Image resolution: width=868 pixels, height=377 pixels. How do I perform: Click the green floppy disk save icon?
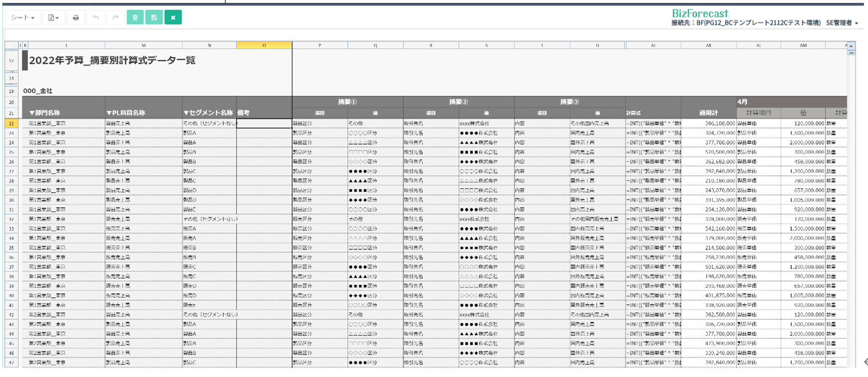(x=154, y=17)
